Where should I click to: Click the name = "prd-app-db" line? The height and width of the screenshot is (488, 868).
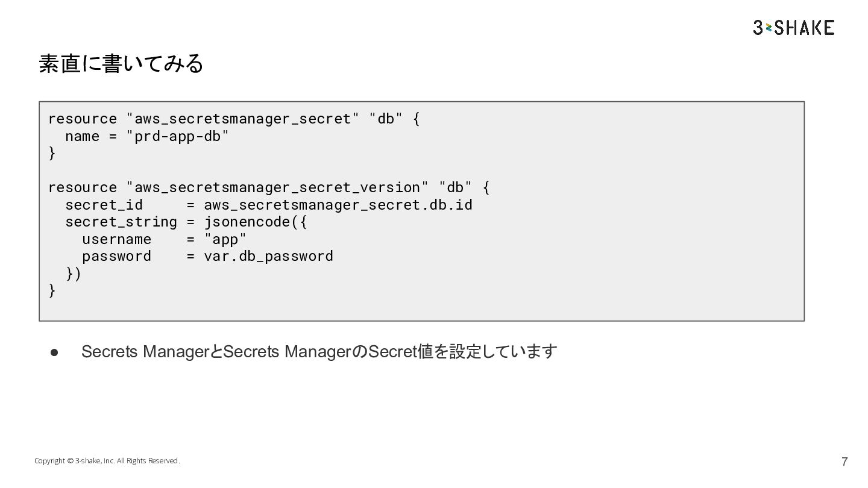click(147, 136)
